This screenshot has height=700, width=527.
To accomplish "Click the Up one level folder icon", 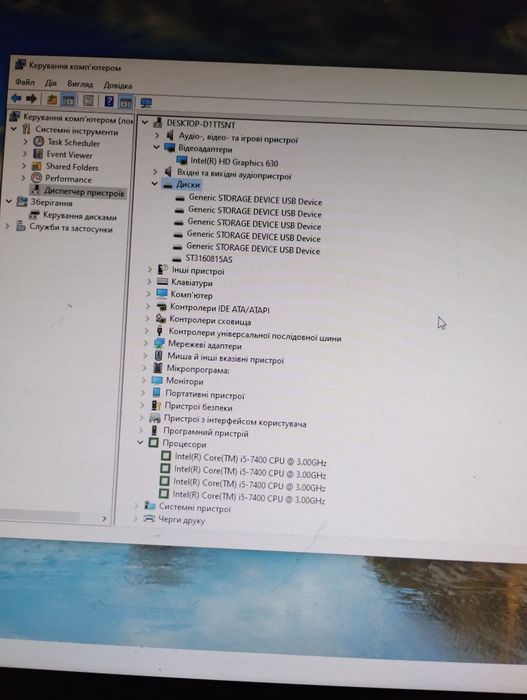I will click(52, 100).
